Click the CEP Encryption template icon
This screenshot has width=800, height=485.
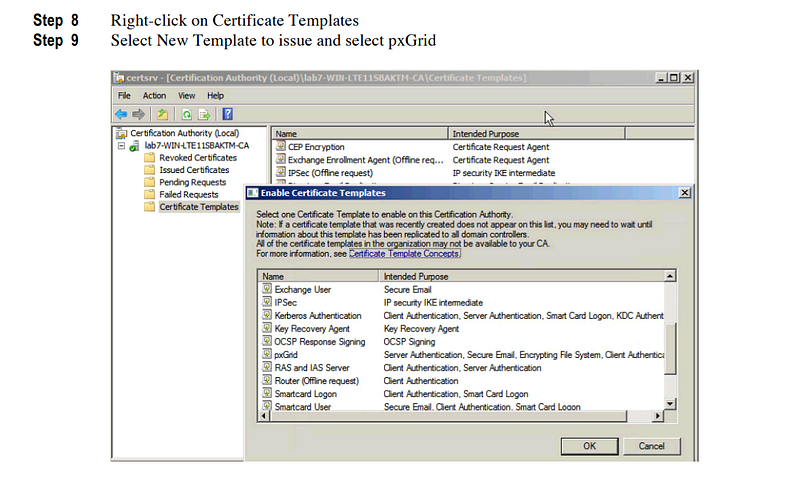click(x=281, y=146)
